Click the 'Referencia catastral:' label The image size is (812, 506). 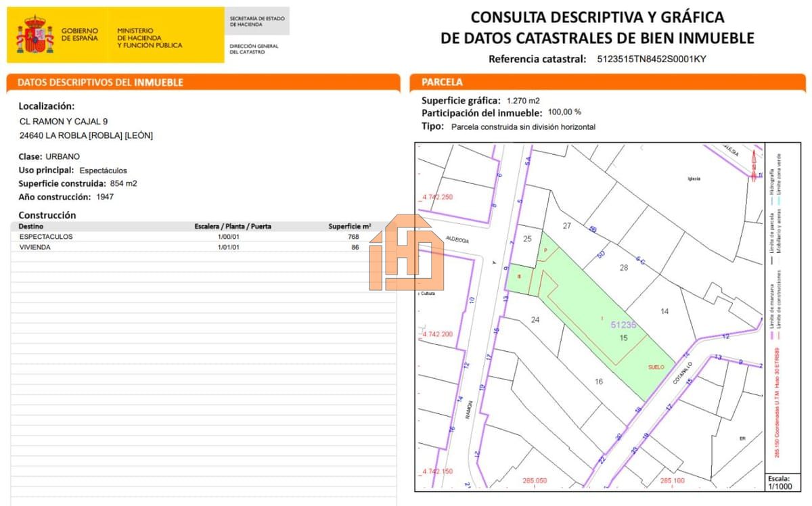pyautogui.click(x=537, y=59)
